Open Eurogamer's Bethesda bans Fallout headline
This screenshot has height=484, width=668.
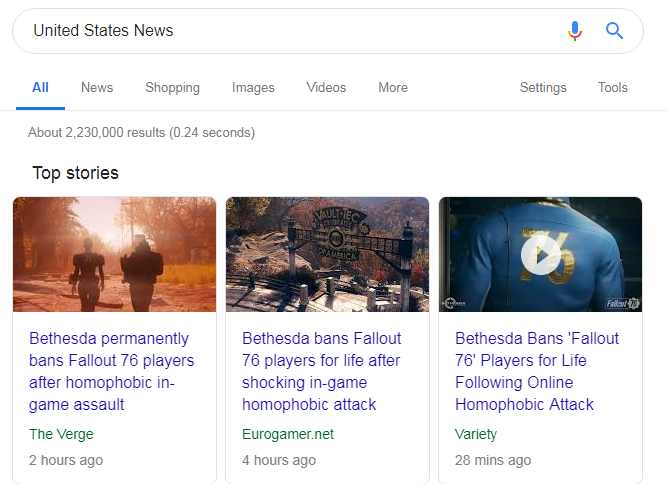321,371
